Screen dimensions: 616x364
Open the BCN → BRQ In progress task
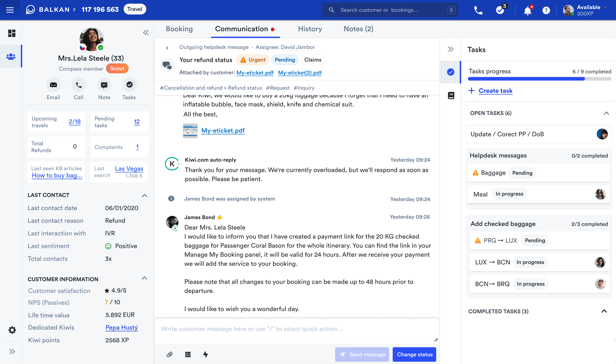point(539,284)
